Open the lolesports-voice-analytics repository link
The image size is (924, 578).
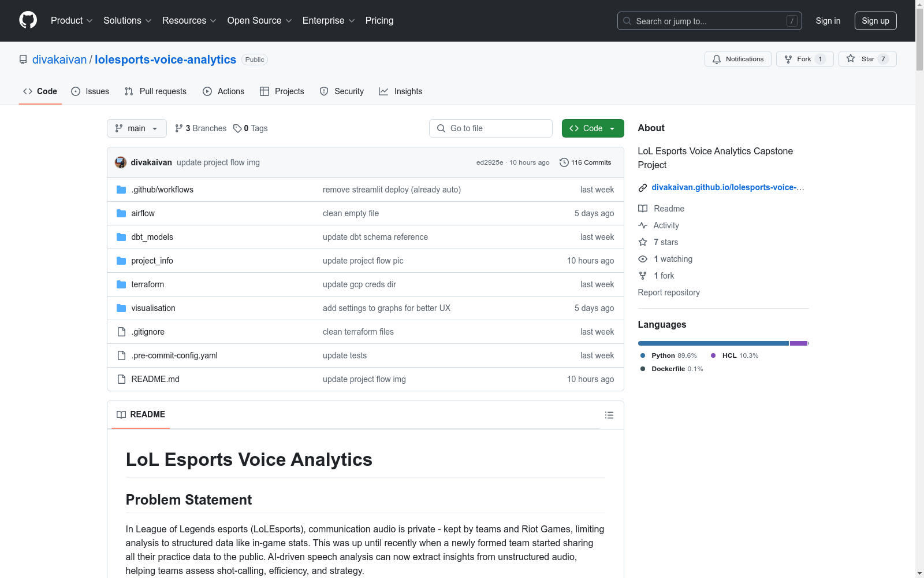[166, 60]
